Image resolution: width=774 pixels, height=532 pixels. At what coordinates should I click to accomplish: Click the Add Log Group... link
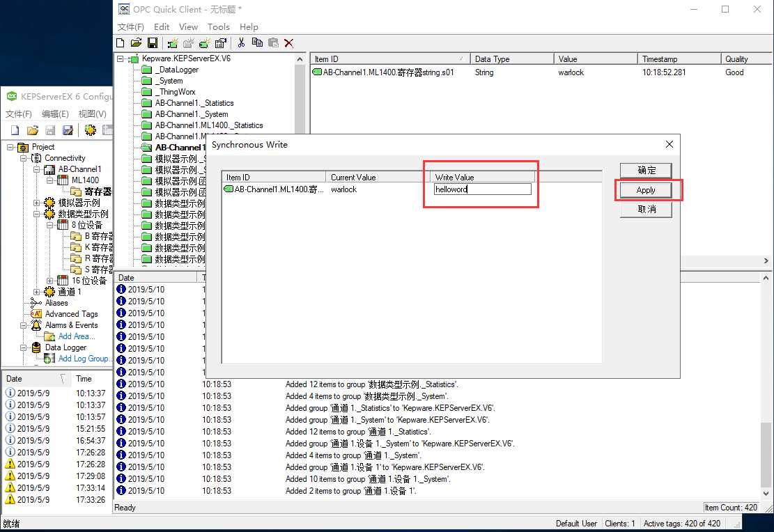[84, 359]
